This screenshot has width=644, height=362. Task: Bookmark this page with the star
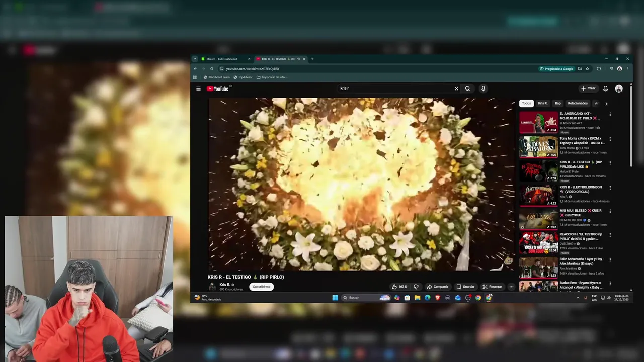587,69
